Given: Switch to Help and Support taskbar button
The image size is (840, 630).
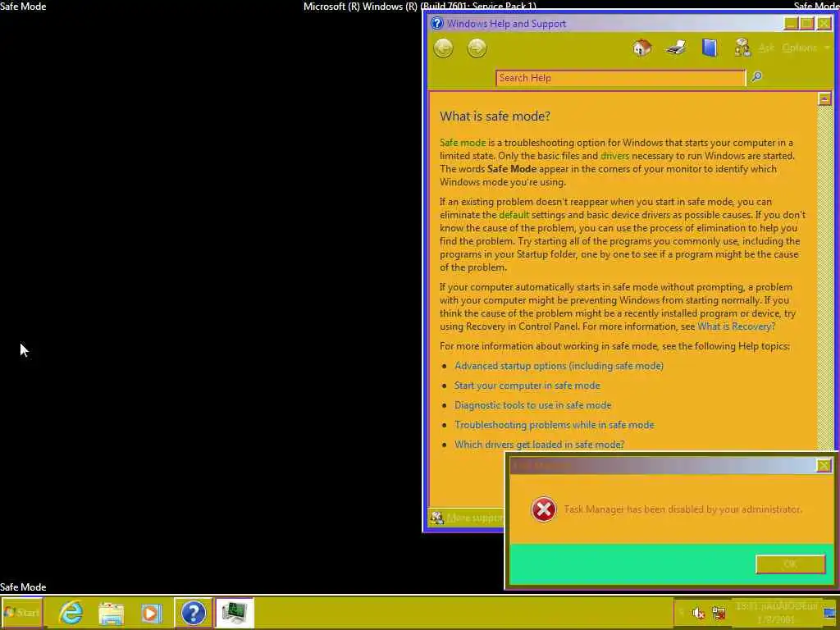Looking at the screenshot, I should (x=194, y=612).
